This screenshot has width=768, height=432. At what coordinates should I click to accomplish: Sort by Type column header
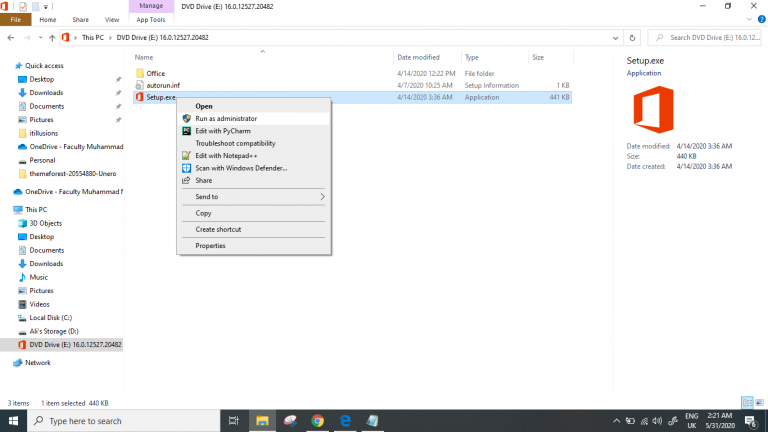pos(472,57)
